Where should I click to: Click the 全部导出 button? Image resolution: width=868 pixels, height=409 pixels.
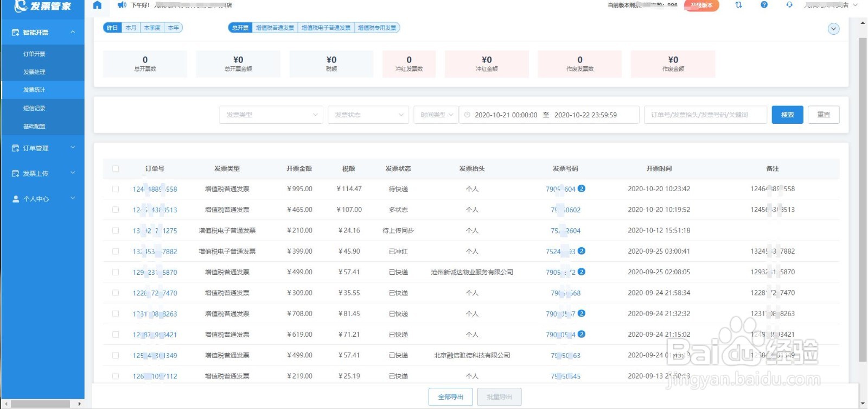[x=451, y=397]
